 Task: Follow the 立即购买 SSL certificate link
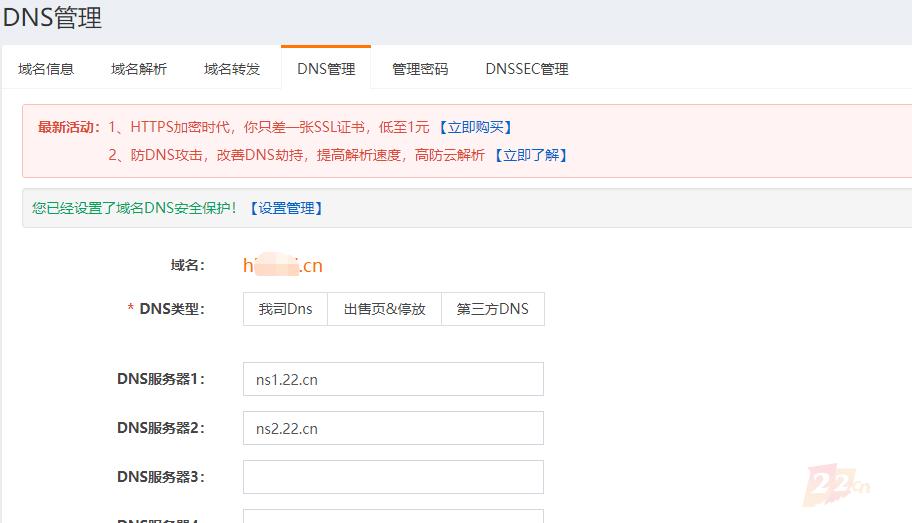tap(475, 127)
